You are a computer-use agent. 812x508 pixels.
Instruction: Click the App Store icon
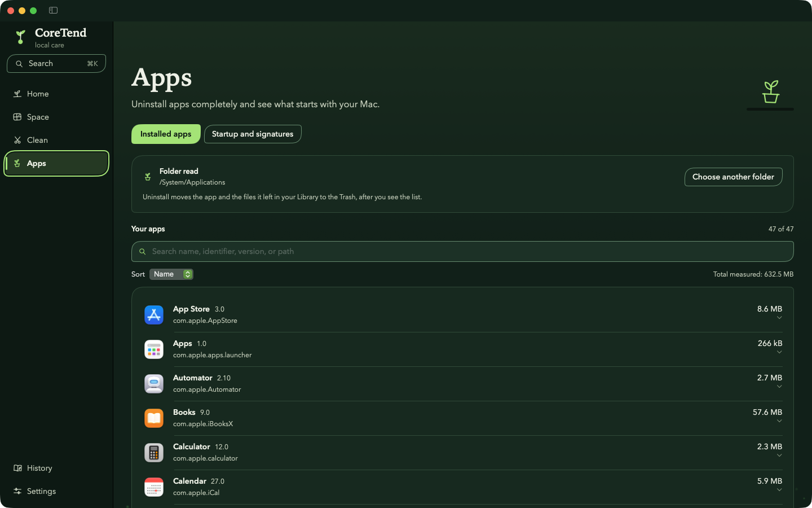(154, 315)
